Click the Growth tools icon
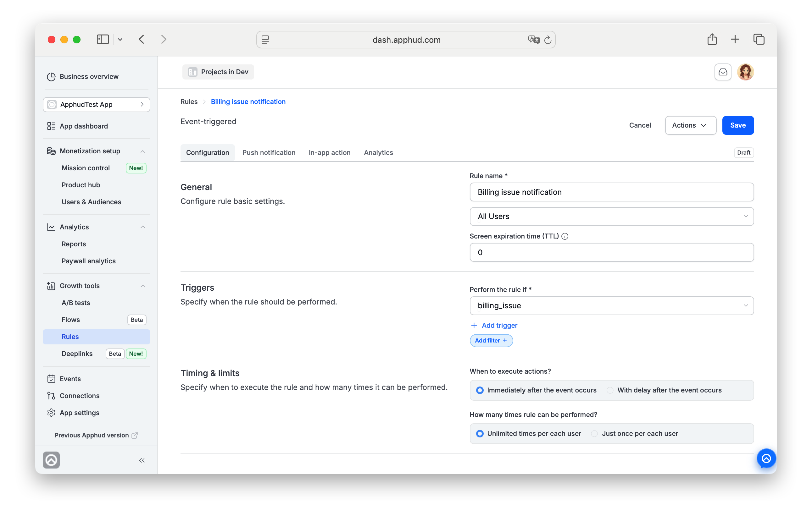The height and width of the screenshot is (521, 812). pyautogui.click(x=51, y=286)
